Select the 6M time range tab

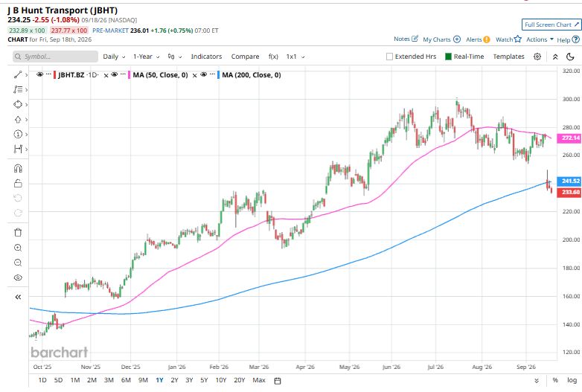(x=126, y=380)
